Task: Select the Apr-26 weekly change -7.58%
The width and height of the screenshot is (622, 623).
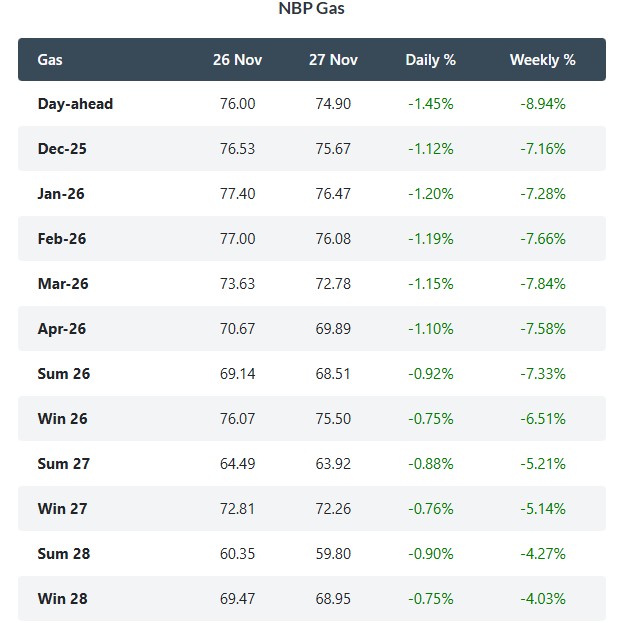Action: 542,329
